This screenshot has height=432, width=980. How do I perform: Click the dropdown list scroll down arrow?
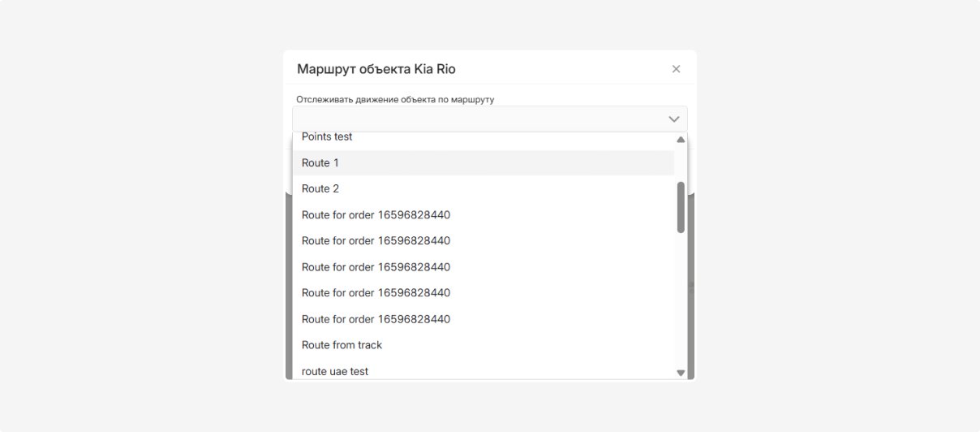pyautogui.click(x=681, y=373)
